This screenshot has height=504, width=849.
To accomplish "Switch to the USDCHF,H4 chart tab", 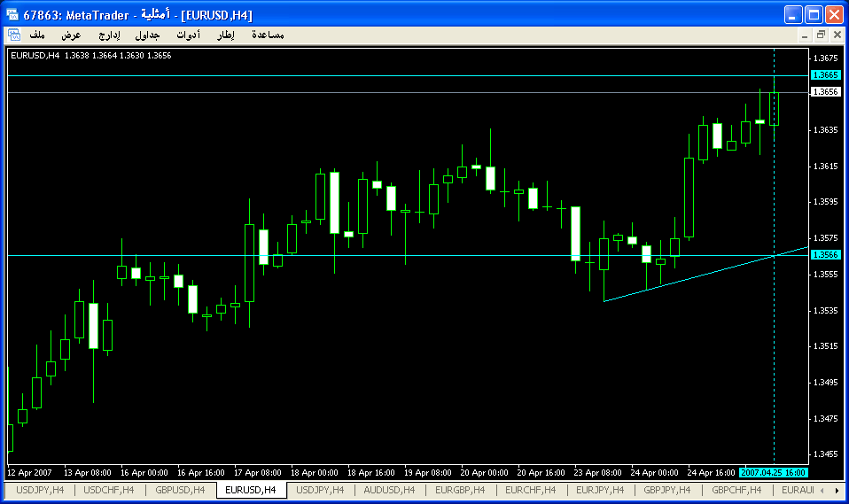I will [x=109, y=490].
